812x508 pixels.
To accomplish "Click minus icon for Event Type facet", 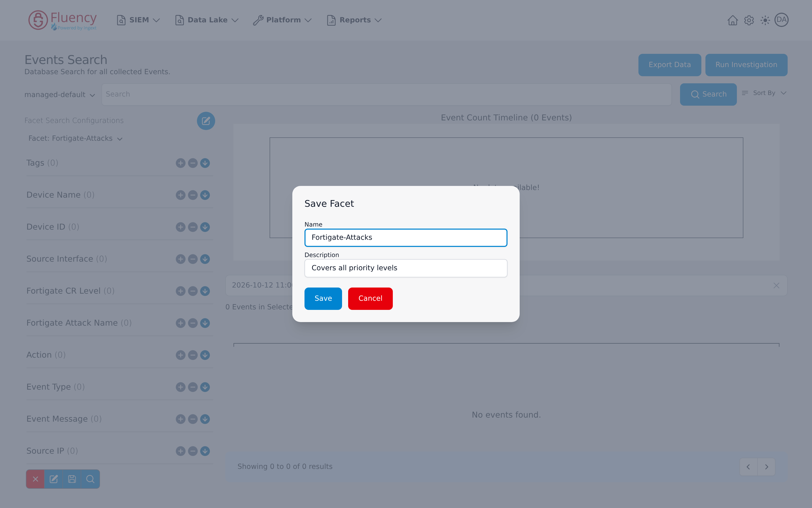I will [193, 387].
